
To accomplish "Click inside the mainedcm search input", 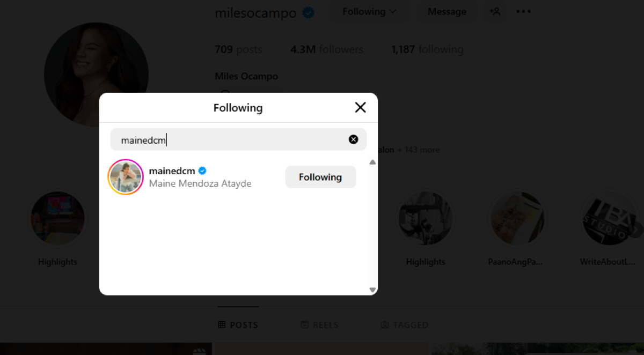I will [215, 139].
